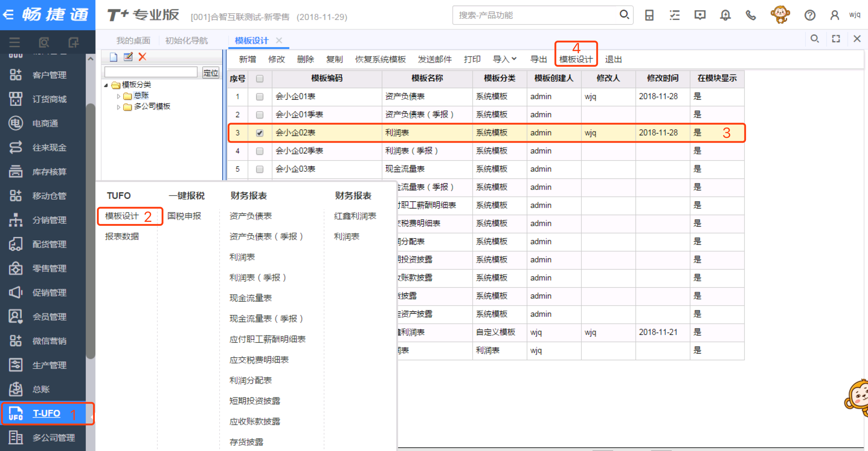Click the 定位 locate button
Image resolution: width=868 pixels, height=451 pixels.
point(211,73)
